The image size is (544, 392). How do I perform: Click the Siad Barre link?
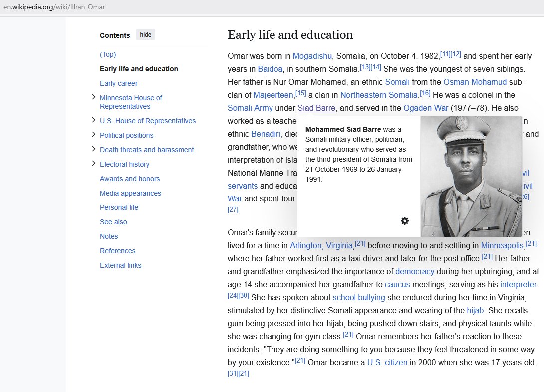tap(316, 108)
